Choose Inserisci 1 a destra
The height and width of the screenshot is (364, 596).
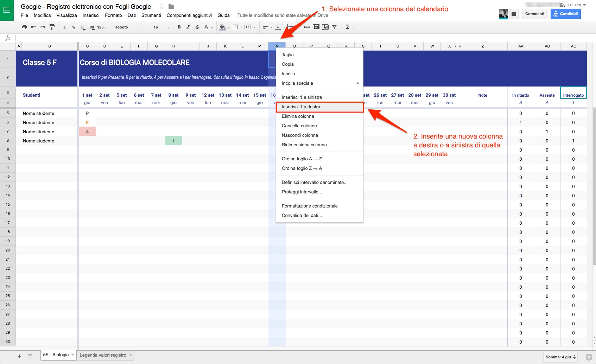(x=319, y=107)
